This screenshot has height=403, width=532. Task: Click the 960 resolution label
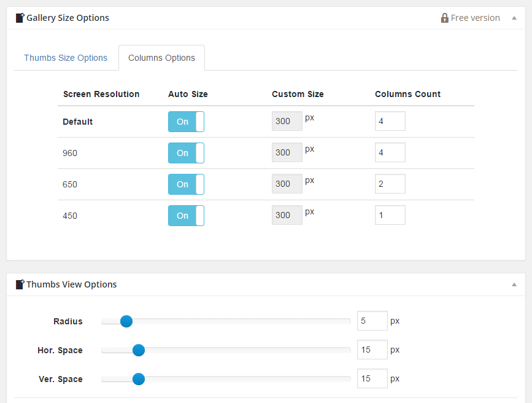(70, 153)
